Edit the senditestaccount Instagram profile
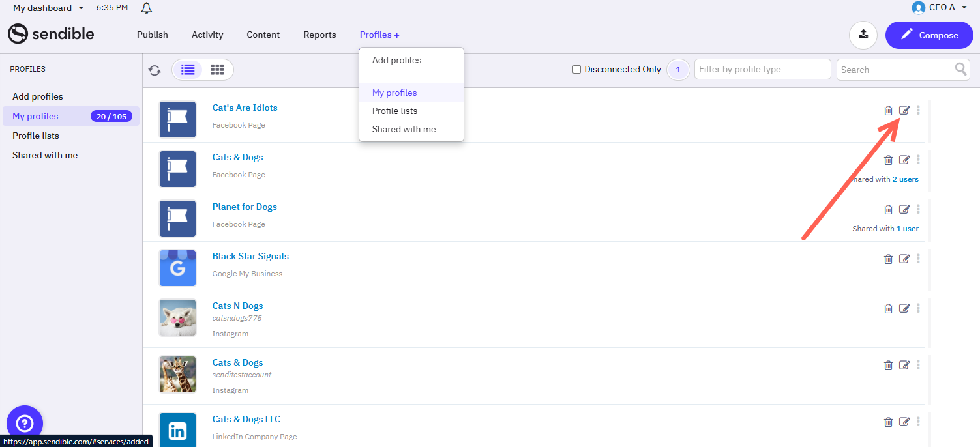The image size is (980, 447). tap(904, 365)
